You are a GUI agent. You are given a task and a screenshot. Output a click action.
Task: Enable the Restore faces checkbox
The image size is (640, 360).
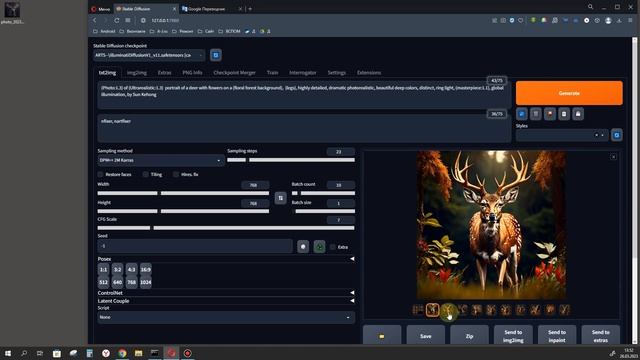100,174
